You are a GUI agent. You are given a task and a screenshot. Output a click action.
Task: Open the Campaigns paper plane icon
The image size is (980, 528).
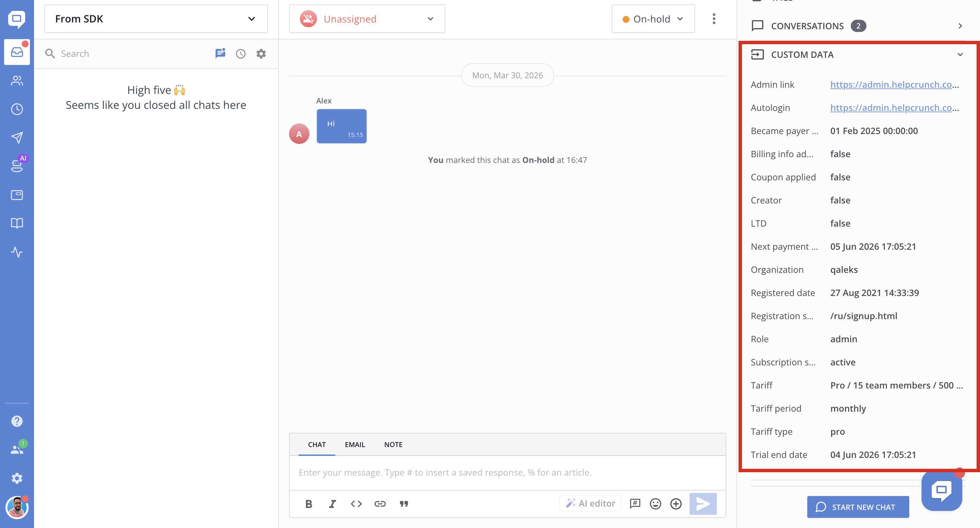(17, 137)
